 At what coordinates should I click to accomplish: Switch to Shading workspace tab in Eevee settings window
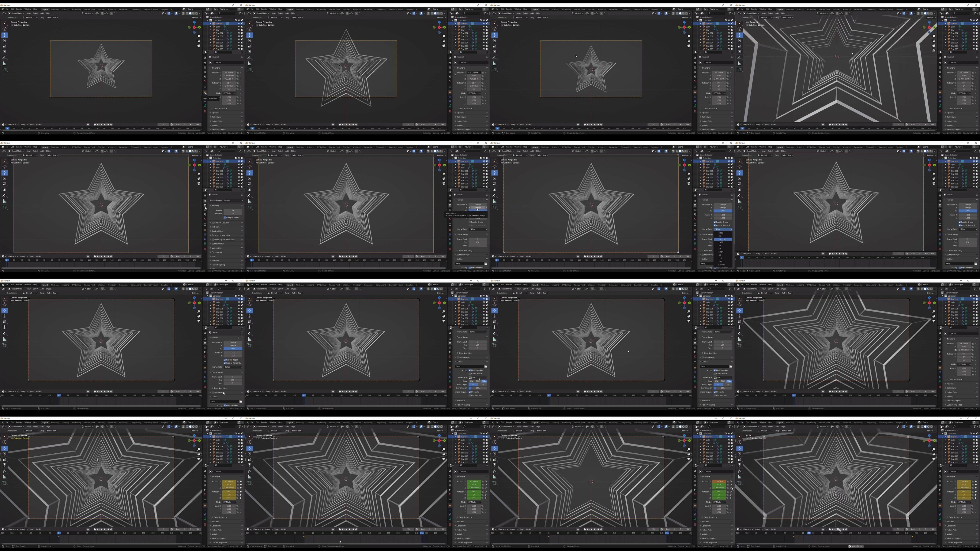(102, 147)
